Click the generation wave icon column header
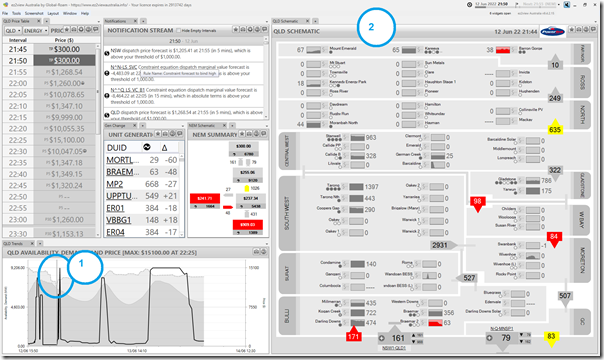The width and height of the screenshot is (604, 360). [x=147, y=147]
